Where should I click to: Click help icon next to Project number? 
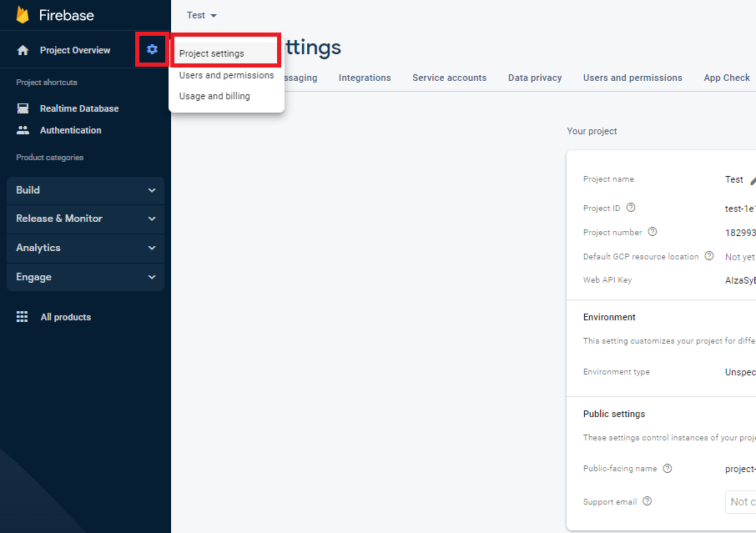pyautogui.click(x=653, y=232)
